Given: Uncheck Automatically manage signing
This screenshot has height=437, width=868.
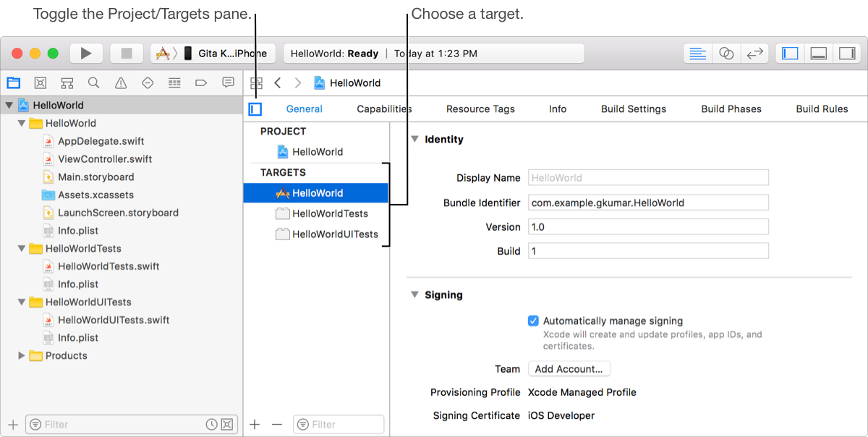Looking at the screenshot, I should [533, 321].
